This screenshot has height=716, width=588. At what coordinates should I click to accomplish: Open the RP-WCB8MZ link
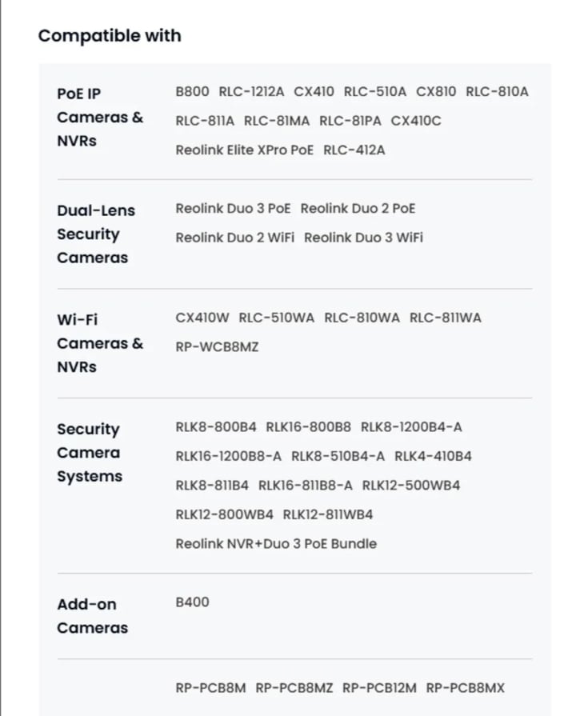(x=218, y=346)
